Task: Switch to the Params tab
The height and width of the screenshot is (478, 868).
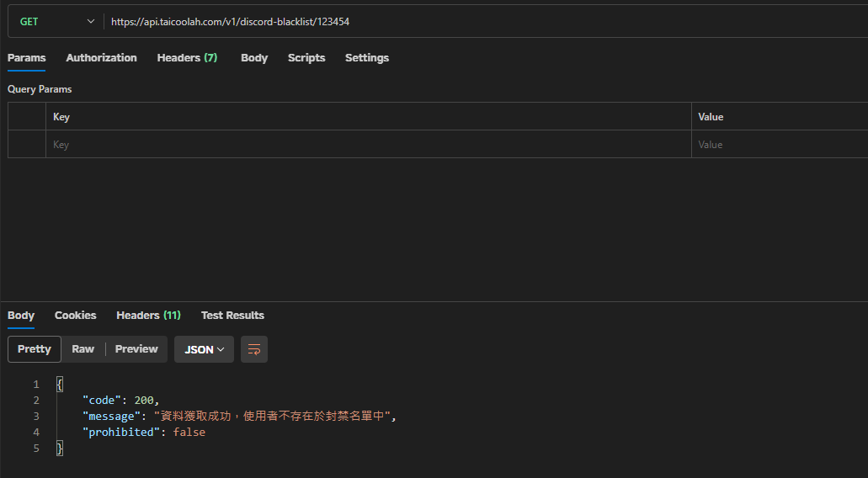Action: [26, 58]
